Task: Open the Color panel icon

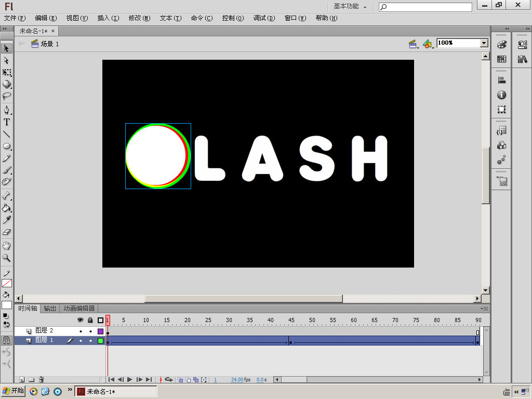Action: click(501, 45)
